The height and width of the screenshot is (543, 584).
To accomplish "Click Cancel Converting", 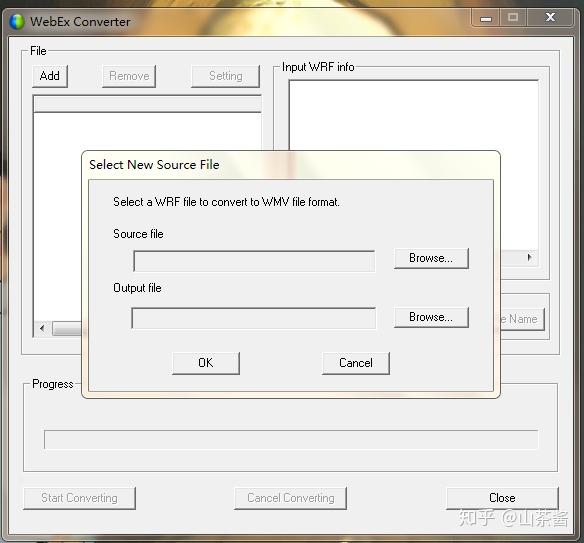I will coord(291,498).
